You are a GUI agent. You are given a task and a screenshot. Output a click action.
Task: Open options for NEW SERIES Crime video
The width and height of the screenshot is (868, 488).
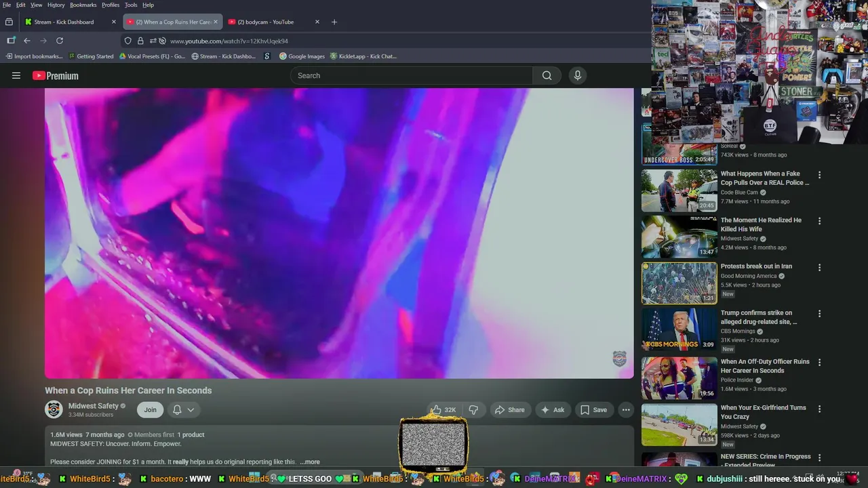[x=819, y=457]
